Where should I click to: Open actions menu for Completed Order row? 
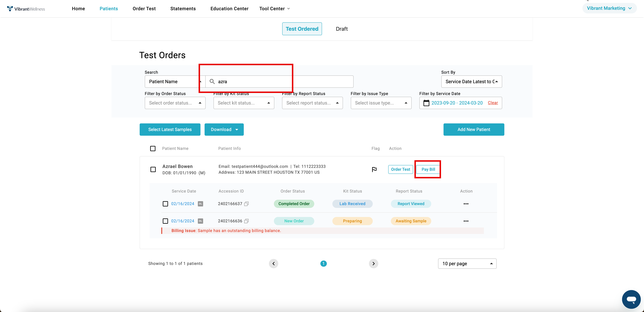click(x=466, y=204)
